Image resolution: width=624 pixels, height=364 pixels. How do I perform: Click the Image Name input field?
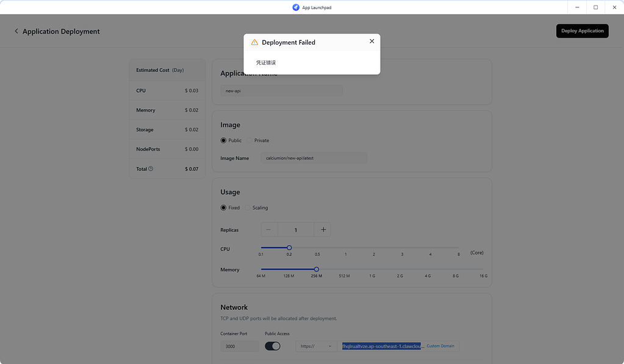point(314,158)
